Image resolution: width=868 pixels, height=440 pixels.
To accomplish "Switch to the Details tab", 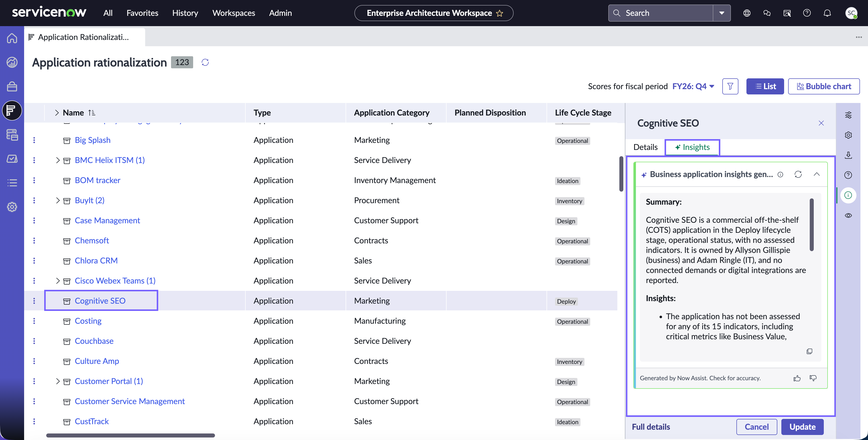I will pyautogui.click(x=645, y=147).
